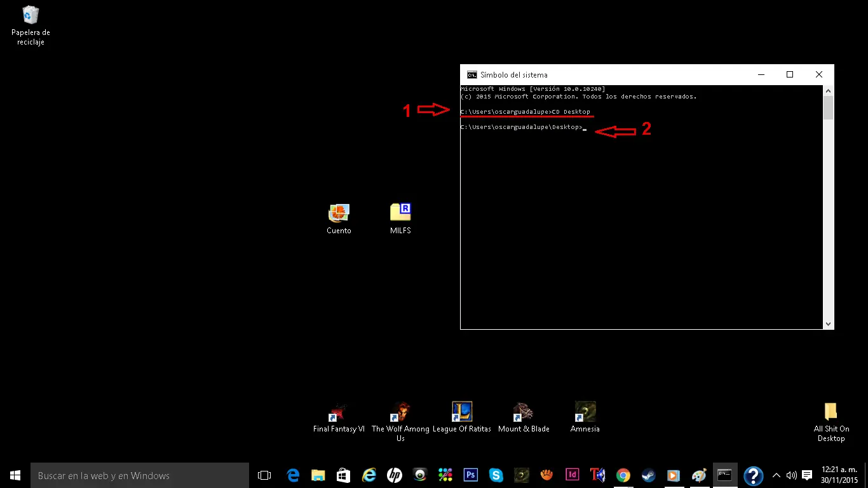The width and height of the screenshot is (868, 488).
Task: Open the orange baseball glove taskbar app
Action: point(547,475)
